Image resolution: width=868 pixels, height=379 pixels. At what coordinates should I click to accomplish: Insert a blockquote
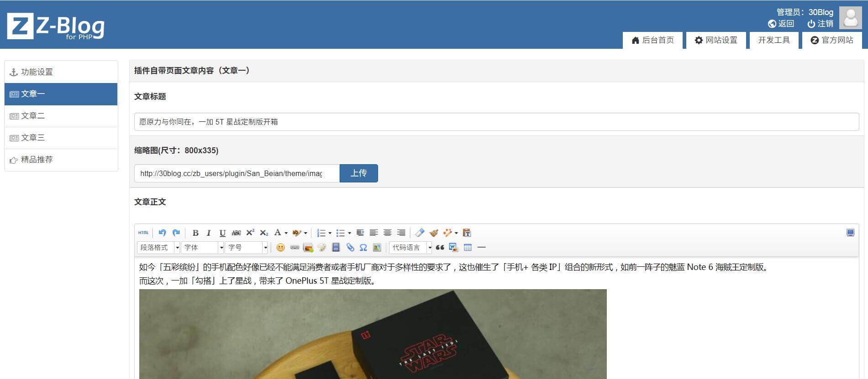tap(440, 247)
